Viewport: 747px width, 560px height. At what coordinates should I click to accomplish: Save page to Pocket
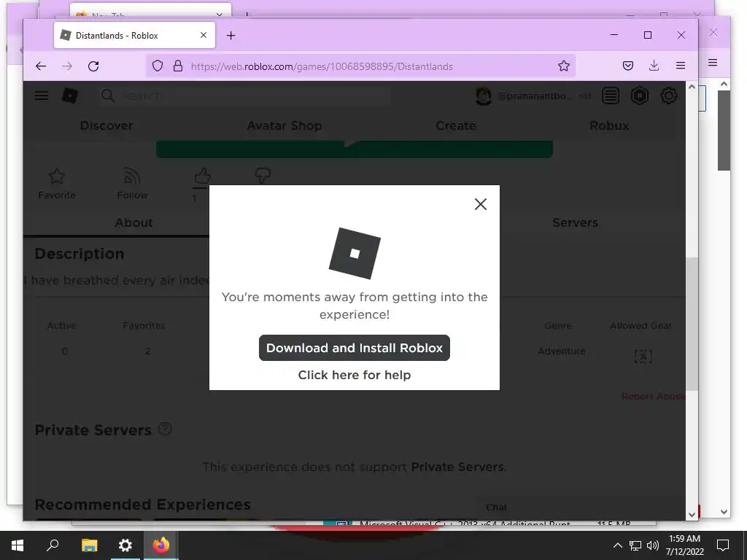(628, 66)
